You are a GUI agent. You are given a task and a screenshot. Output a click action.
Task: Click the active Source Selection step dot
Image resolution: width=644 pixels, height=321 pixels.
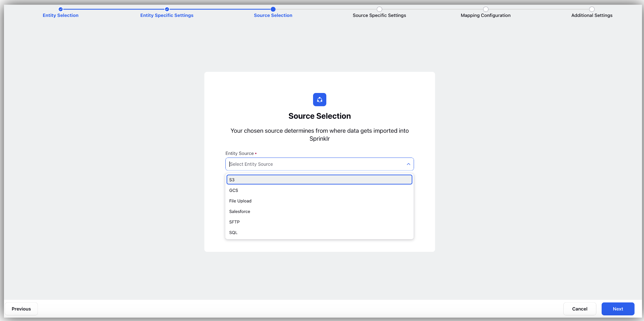click(273, 9)
